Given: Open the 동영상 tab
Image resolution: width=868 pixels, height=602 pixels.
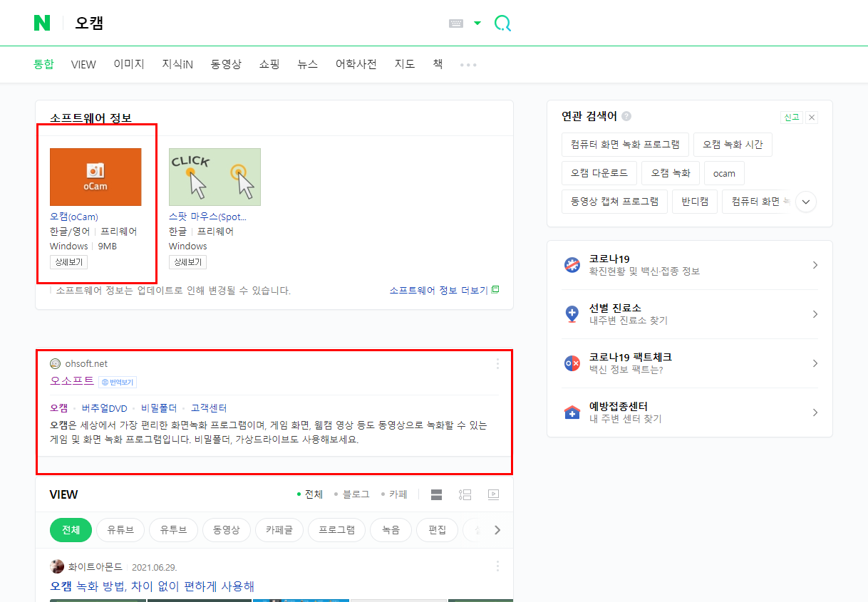Looking at the screenshot, I should [x=226, y=64].
